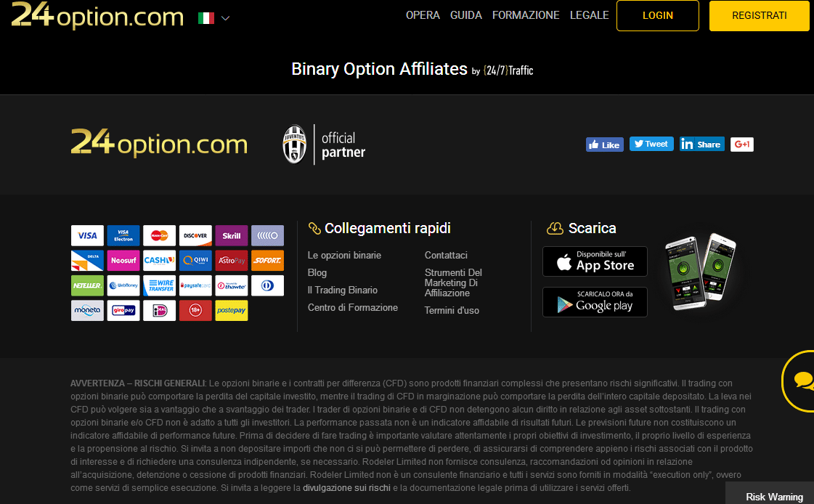Image resolution: width=814 pixels, height=504 pixels.
Task: Open the Centro di Formazione link
Action: pos(352,308)
